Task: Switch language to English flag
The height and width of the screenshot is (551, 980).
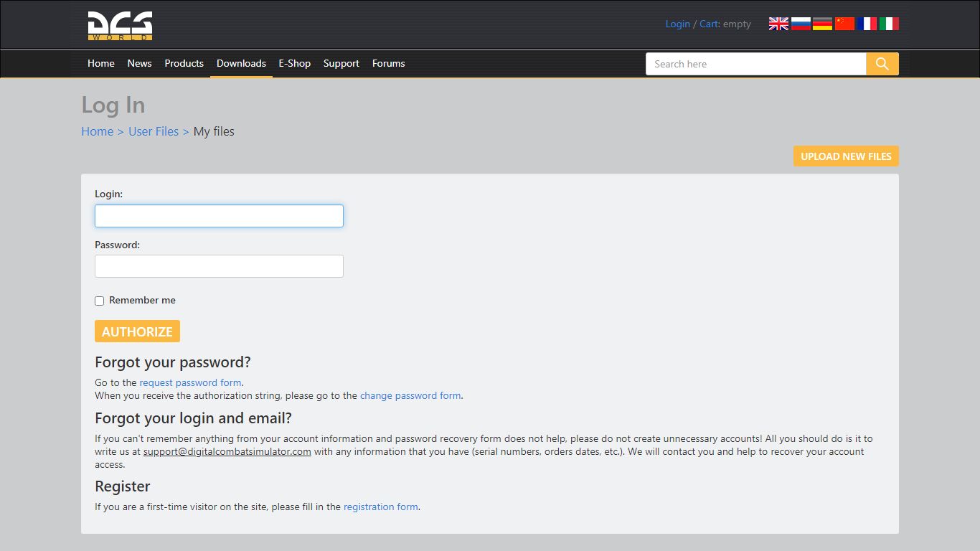Action: click(778, 24)
